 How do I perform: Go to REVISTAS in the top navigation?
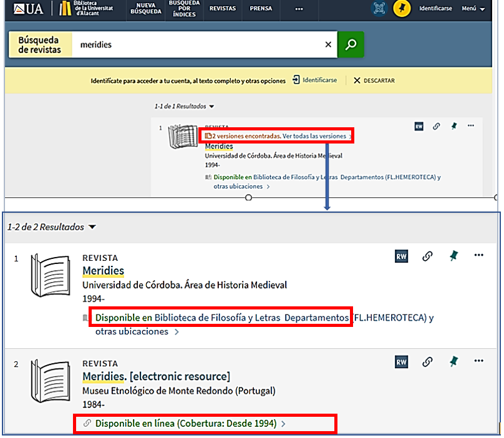click(223, 9)
